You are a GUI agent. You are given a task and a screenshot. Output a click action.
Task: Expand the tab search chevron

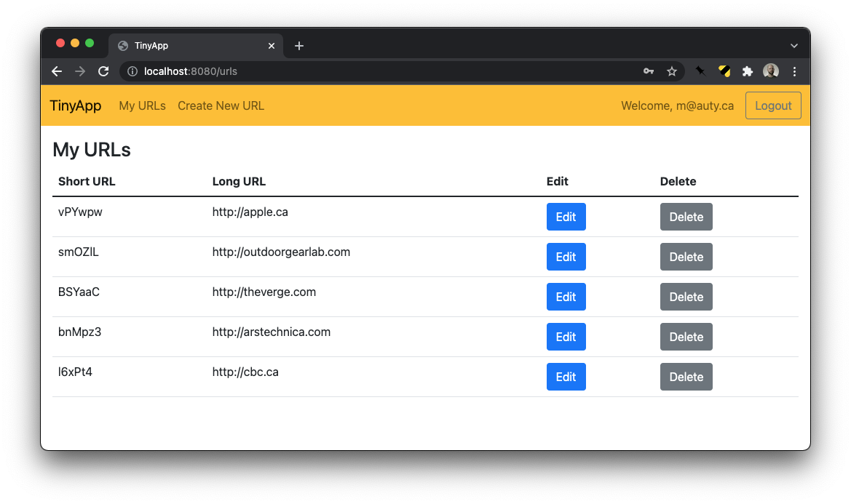[794, 46]
